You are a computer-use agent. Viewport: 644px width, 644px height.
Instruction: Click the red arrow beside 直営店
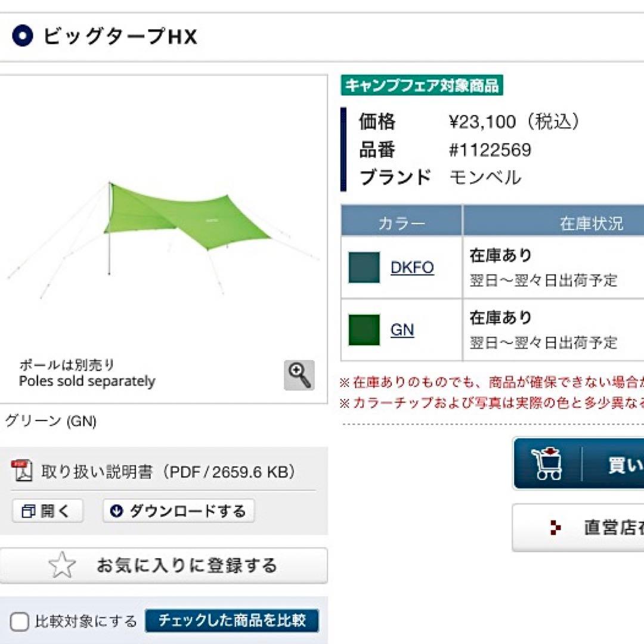[x=556, y=528]
